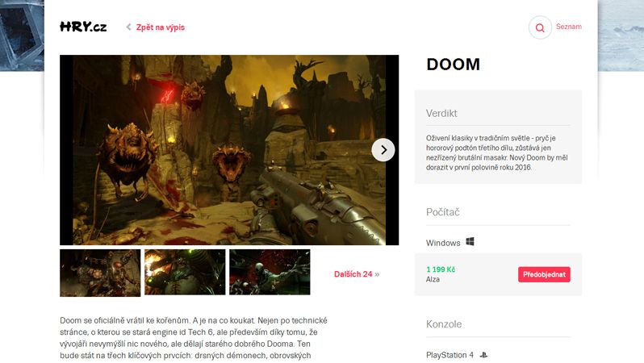Image resolution: width=644 pixels, height=363 pixels.
Task: Open the second screenshot thumbnail
Action: coord(185,272)
